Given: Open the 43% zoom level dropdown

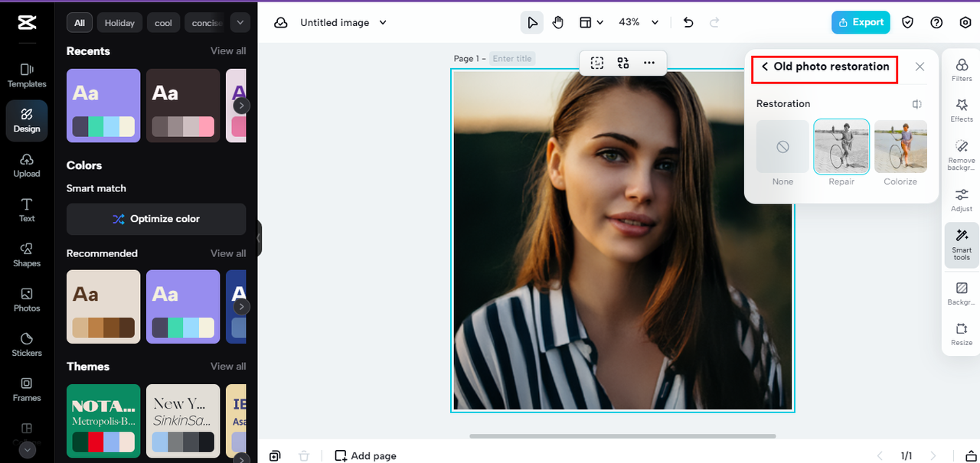Looking at the screenshot, I should (x=639, y=22).
